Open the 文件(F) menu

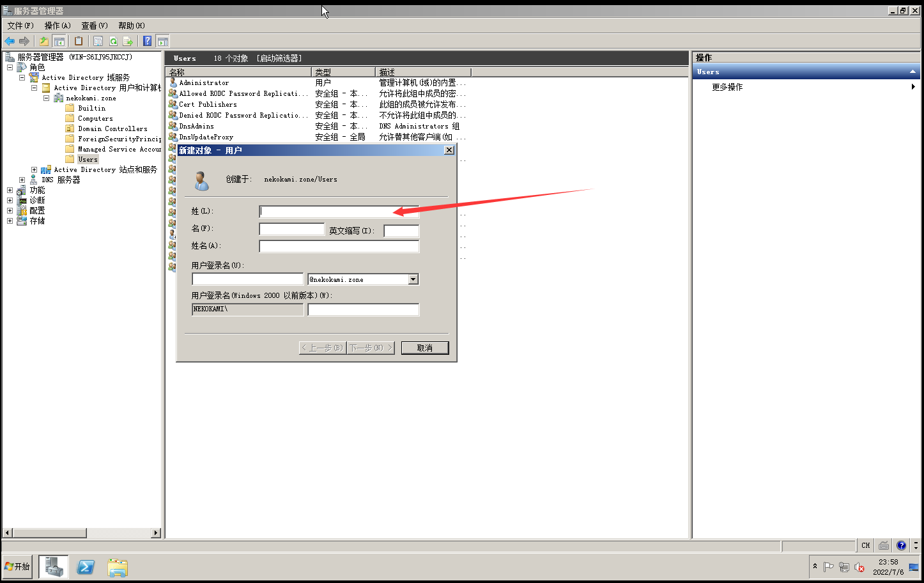click(x=20, y=26)
